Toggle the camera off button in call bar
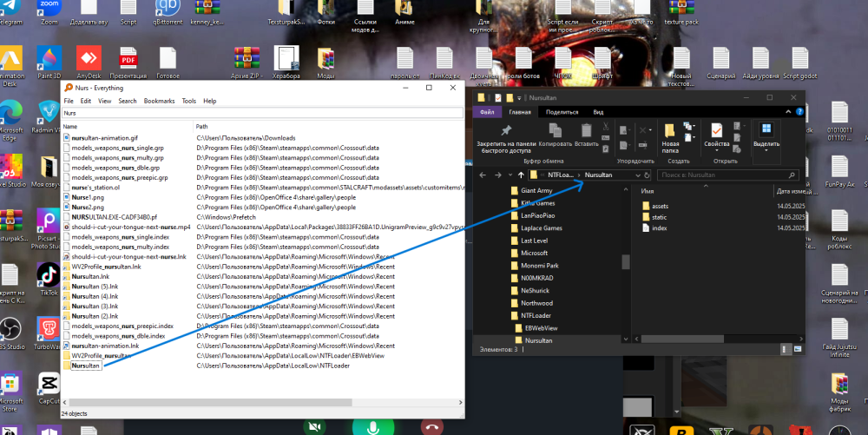868x435 pixels. pyautogui.click(x=314, y=426)
